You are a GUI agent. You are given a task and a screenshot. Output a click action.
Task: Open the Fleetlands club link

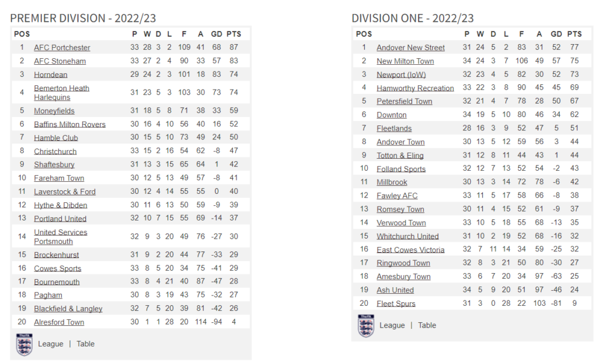pos(395,128)
